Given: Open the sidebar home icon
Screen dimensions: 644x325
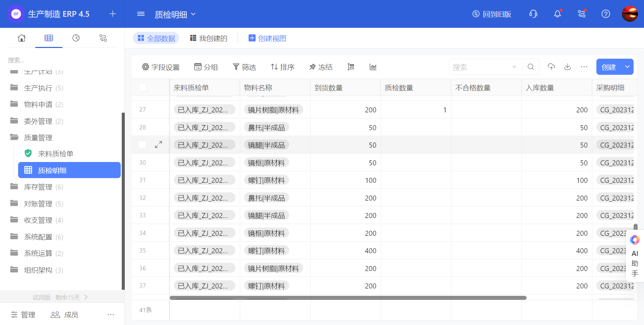Looking at the screenshot, I should (21, 38).
